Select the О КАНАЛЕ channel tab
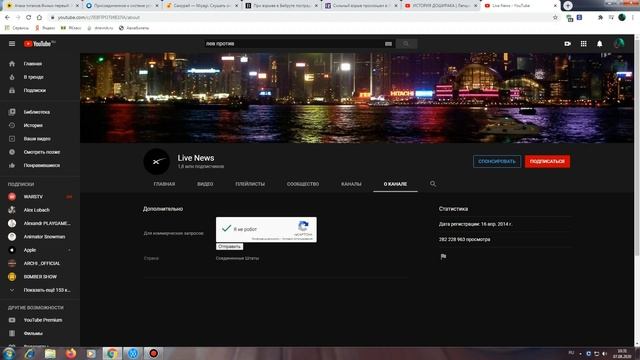Screen dimensions: 640x360 pyautogui.click(x=395, y=184)
